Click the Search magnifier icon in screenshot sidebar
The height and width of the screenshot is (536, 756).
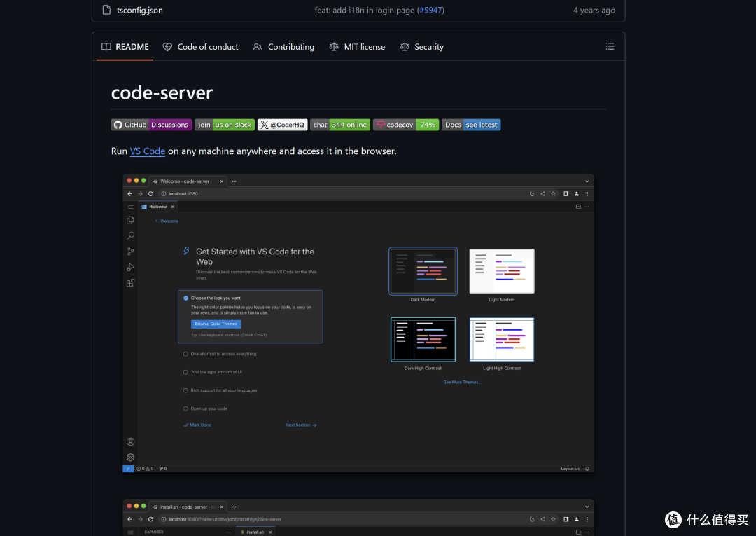[x=131, y=236]
